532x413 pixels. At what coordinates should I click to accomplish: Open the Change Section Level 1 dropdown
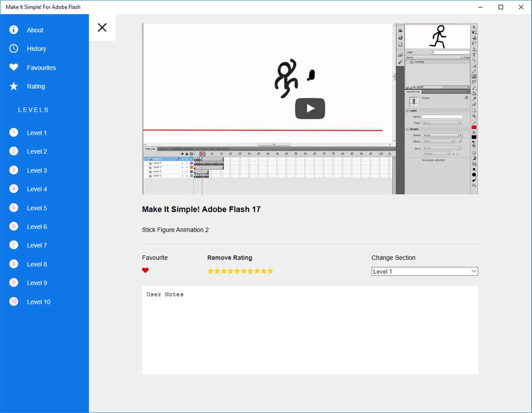click(x=424, y=271)
